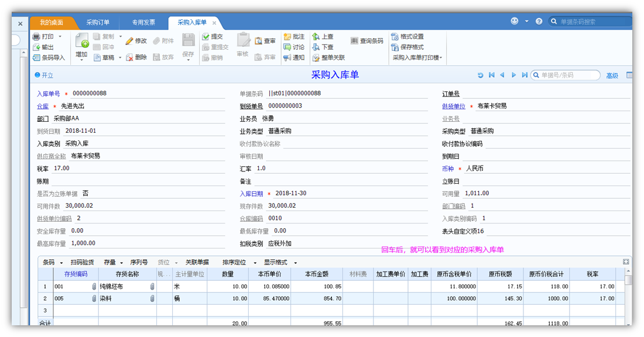The width and height of the screenshot is (644, 337).
Task: Open the 打印 dropdown arrow
Action: 60,36
